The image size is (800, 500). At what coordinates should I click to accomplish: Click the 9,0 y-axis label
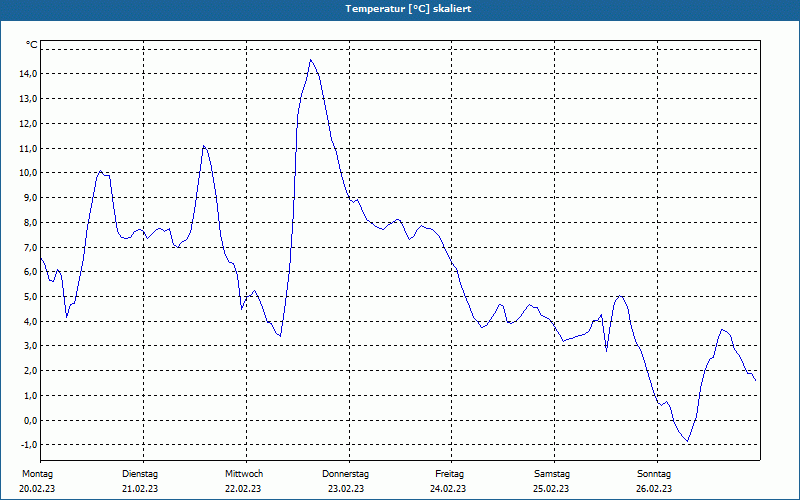click(30, 197)
